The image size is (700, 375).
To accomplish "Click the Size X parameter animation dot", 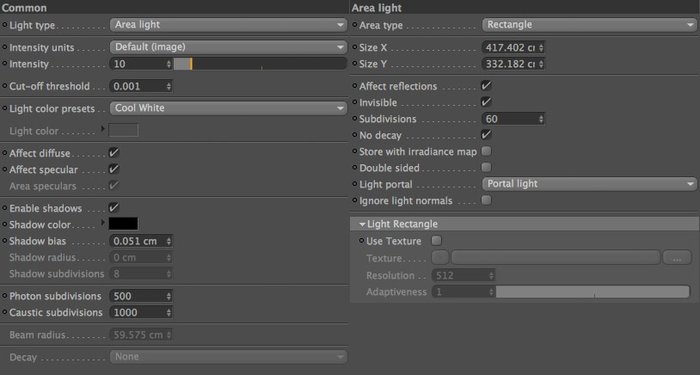I will pos(355,47).
